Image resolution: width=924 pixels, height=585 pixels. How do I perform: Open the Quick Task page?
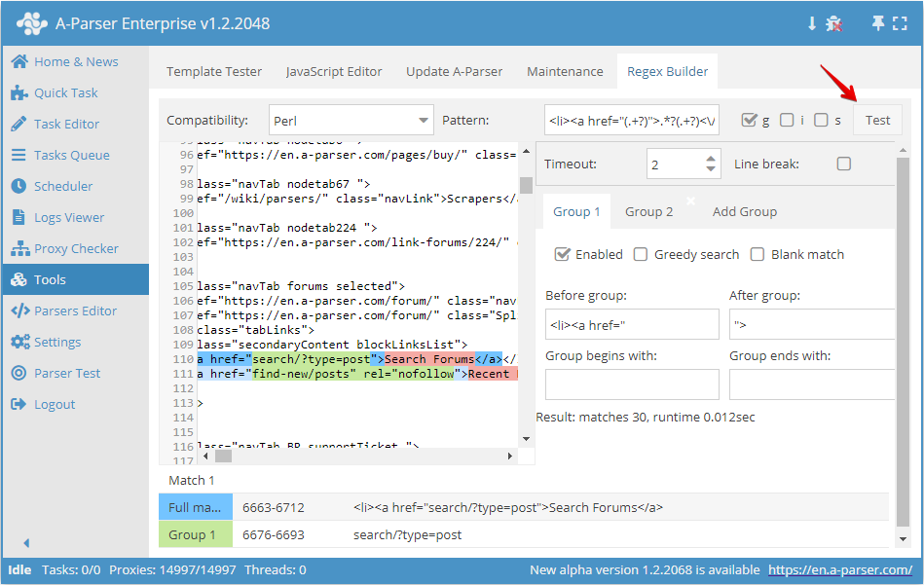61,92
